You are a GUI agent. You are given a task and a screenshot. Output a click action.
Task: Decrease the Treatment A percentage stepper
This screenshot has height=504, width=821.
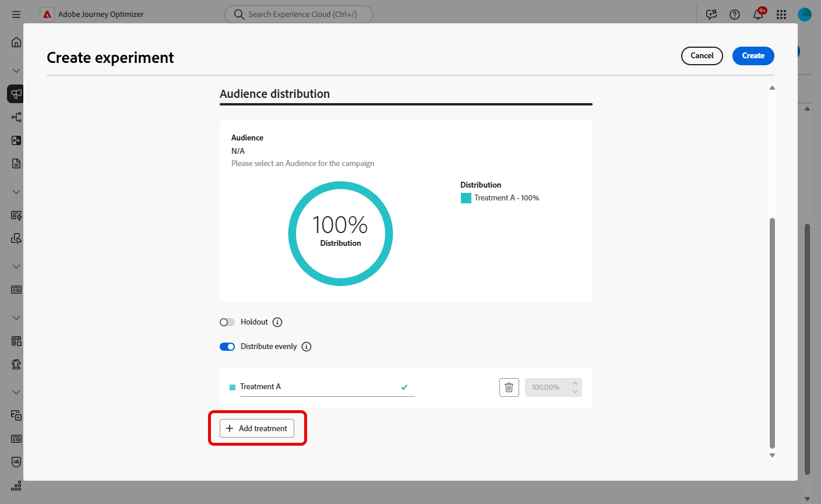click(575, 392)
